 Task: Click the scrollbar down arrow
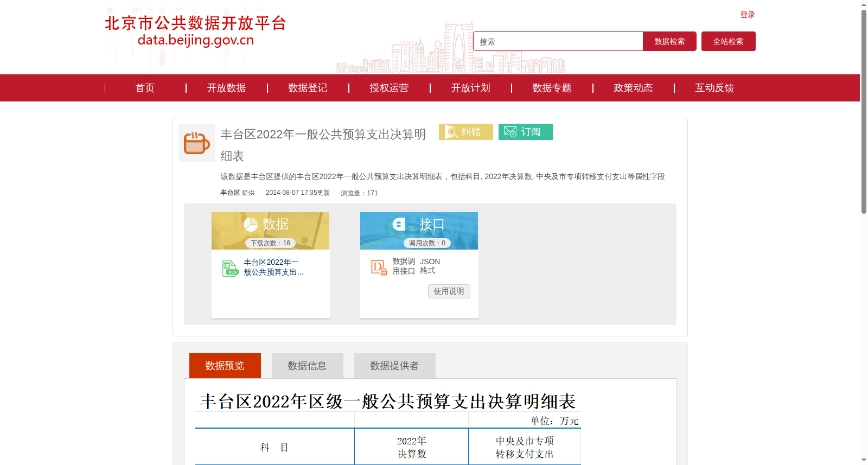tap(864, 460)
